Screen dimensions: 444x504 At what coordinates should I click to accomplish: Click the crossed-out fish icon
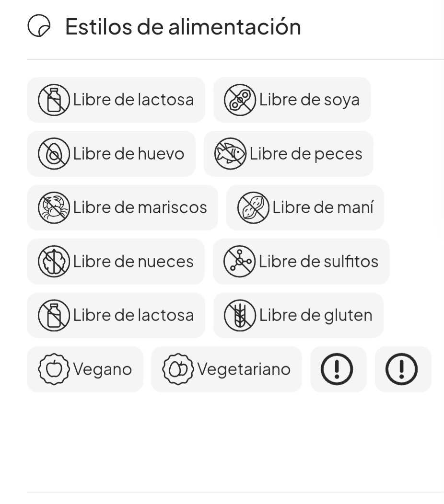pos(230,154)
